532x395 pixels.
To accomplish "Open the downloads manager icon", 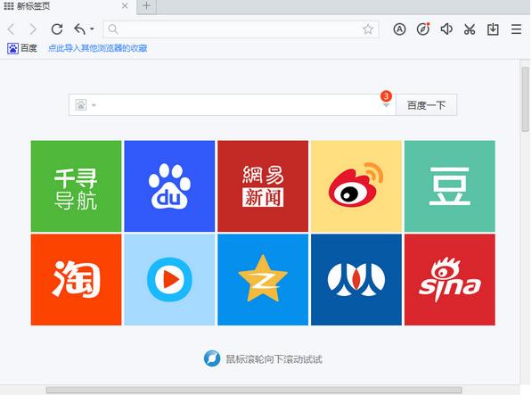I will click(493, 29).
